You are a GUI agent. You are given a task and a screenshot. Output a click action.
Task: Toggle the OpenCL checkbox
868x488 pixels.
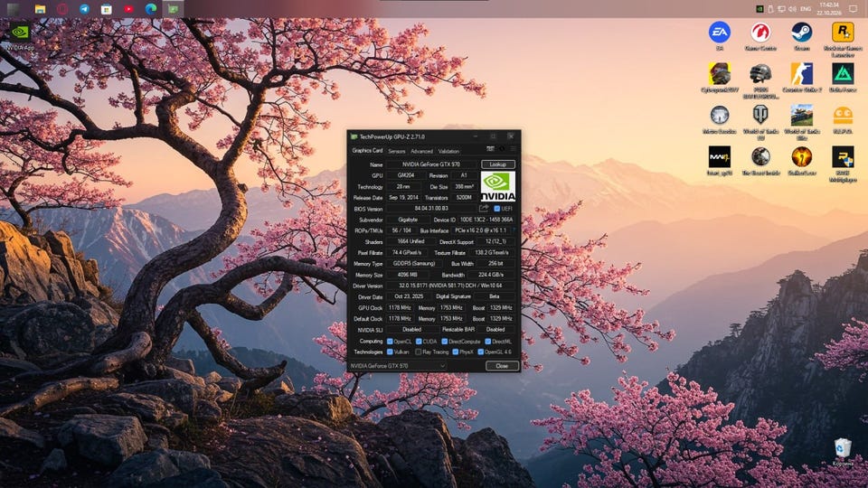[x=390, y=342]
